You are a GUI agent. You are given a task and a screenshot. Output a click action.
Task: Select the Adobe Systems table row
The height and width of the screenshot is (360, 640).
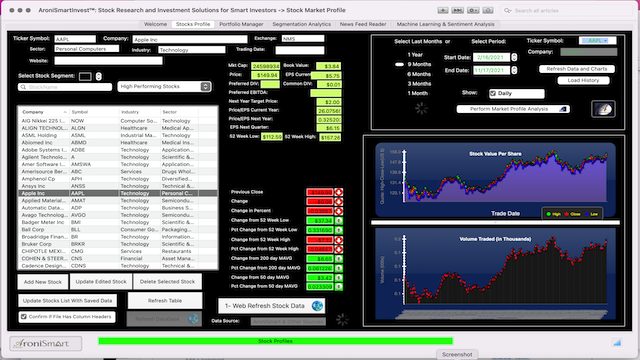coord(118,150)
